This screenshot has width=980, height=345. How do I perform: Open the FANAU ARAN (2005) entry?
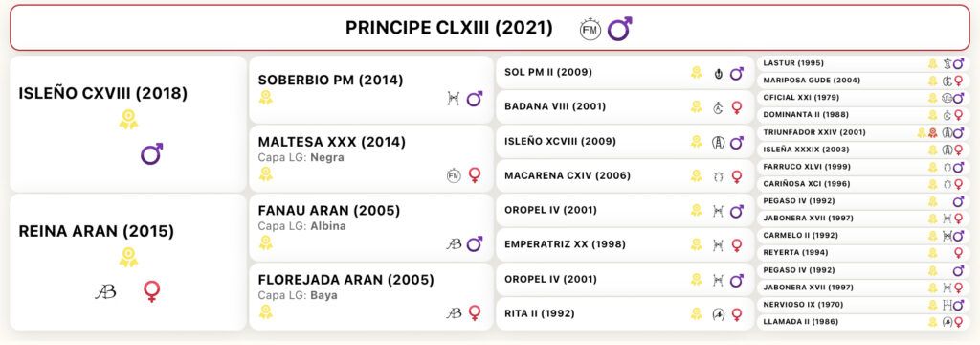371,227
